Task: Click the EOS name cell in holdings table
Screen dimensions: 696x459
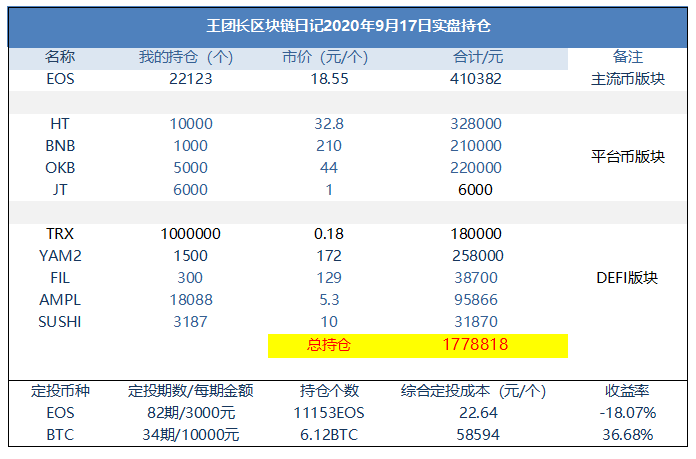Action: (x=60, y=79)
